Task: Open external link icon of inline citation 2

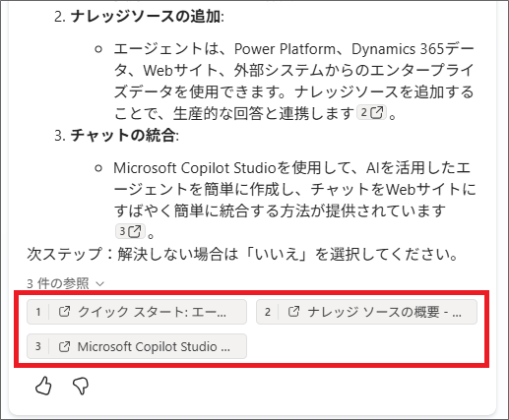Action: pyautogui.click(x=377, y=112)
